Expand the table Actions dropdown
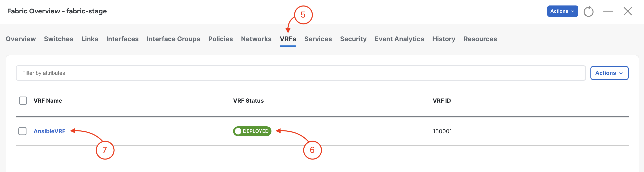This screenshot has width=644, height=172. coord(609,73)
